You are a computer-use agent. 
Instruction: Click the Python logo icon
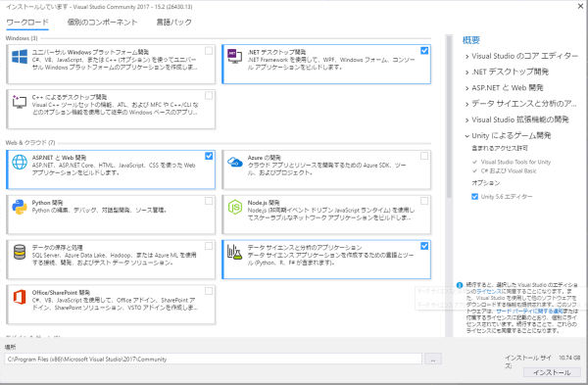click(x=20, y=207)
